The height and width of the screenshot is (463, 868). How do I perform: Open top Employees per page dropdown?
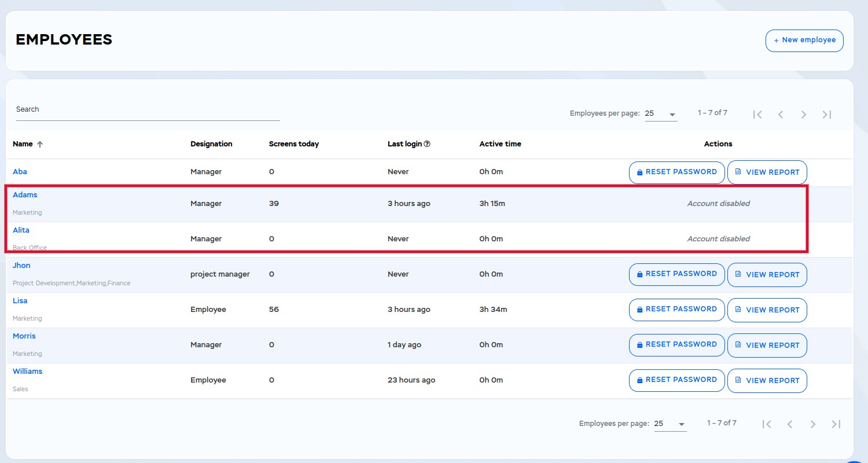click(661, 114)
